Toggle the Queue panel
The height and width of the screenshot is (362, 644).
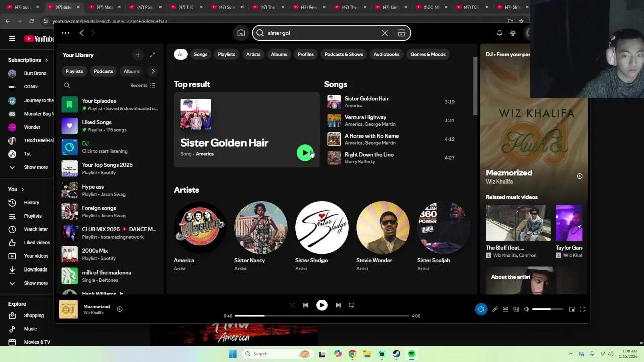(505, 309)
